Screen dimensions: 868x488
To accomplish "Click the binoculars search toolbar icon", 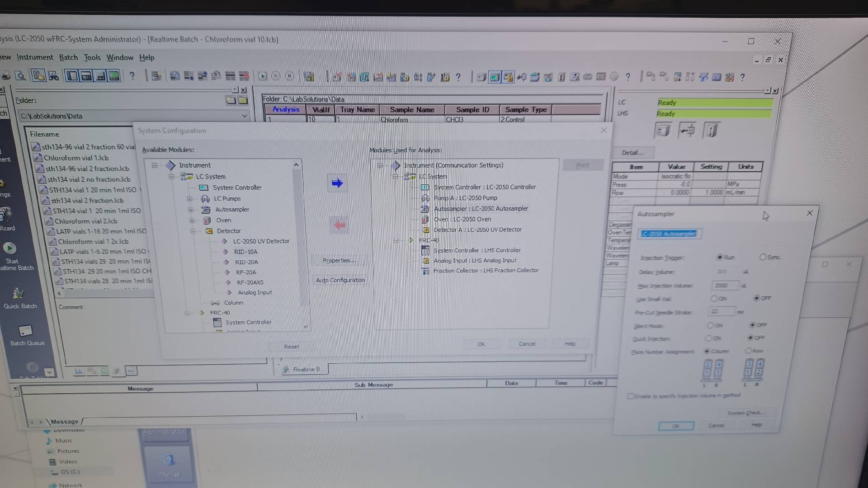I will (53, 76).
